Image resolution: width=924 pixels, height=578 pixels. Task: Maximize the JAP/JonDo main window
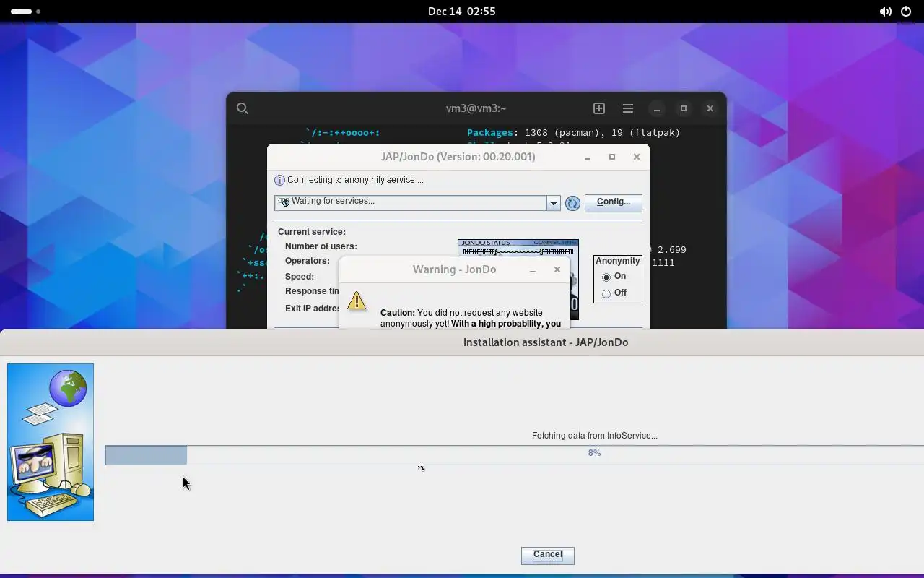[x=612, y=157]
